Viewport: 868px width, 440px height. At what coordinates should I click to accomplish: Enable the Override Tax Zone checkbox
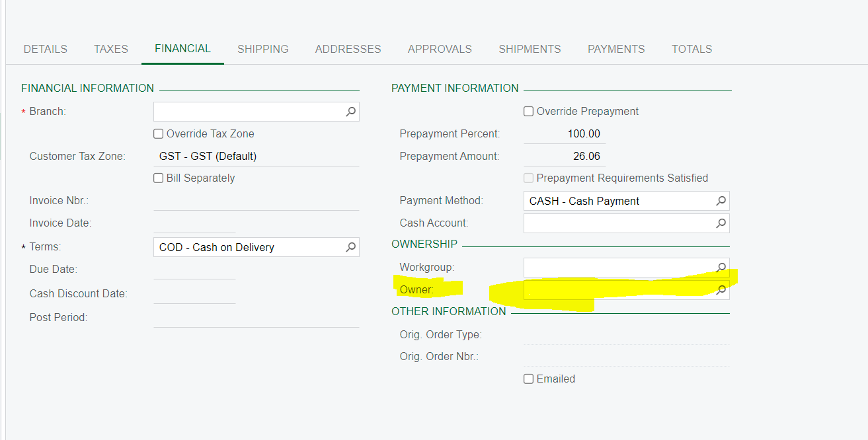click(158, 133)
